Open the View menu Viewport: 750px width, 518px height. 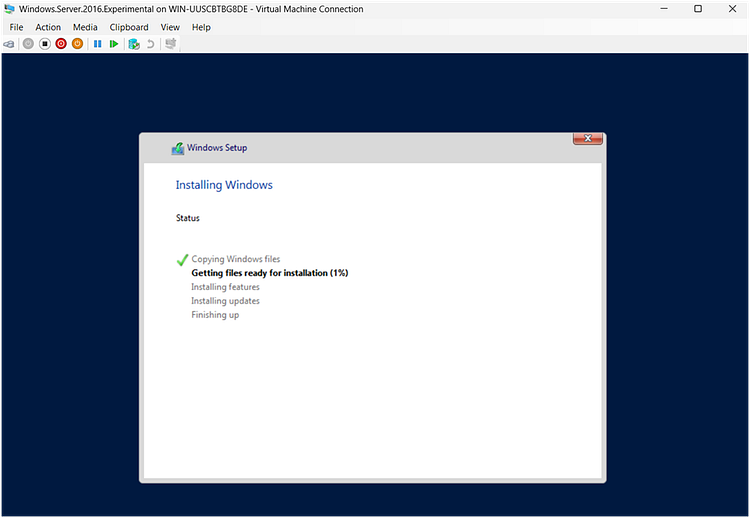point(170,27)
